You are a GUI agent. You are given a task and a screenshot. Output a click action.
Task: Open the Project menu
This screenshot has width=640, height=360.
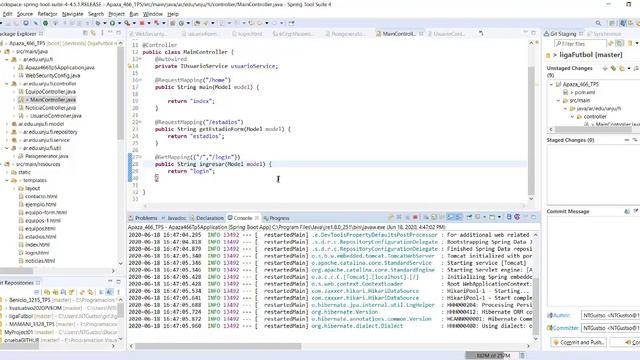pyautogui.click(x=116, y=14)
